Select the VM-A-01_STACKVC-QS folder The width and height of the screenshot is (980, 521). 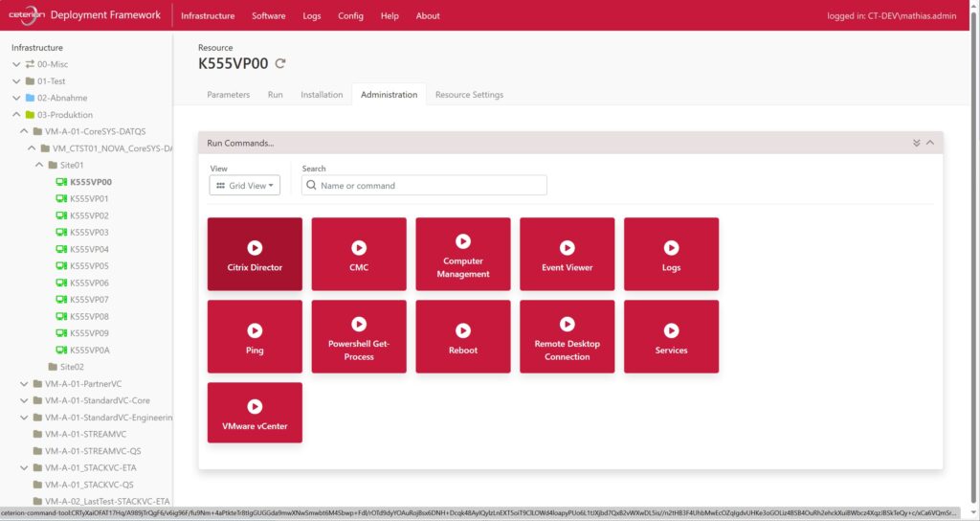83,485
